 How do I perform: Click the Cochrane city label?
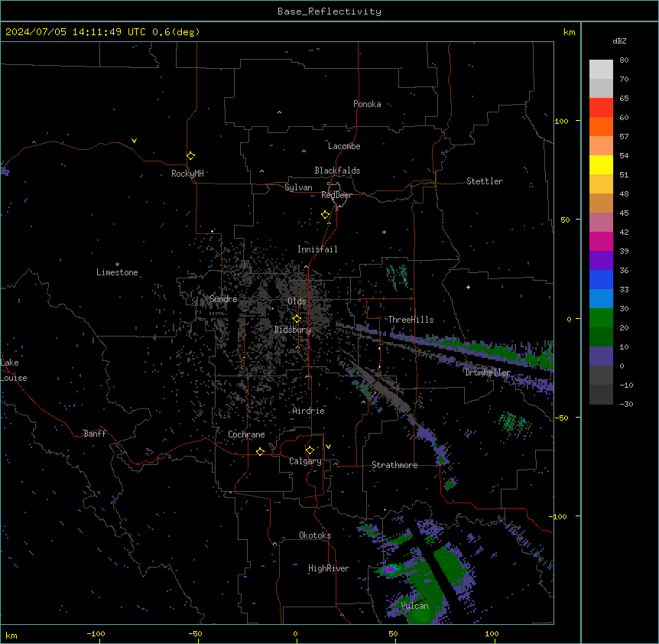pos(246,434)
